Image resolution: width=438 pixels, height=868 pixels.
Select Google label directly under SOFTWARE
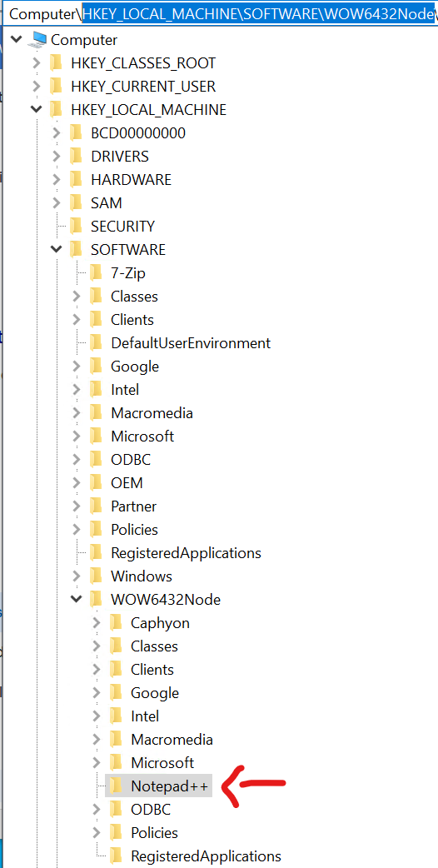coord(135,367)
